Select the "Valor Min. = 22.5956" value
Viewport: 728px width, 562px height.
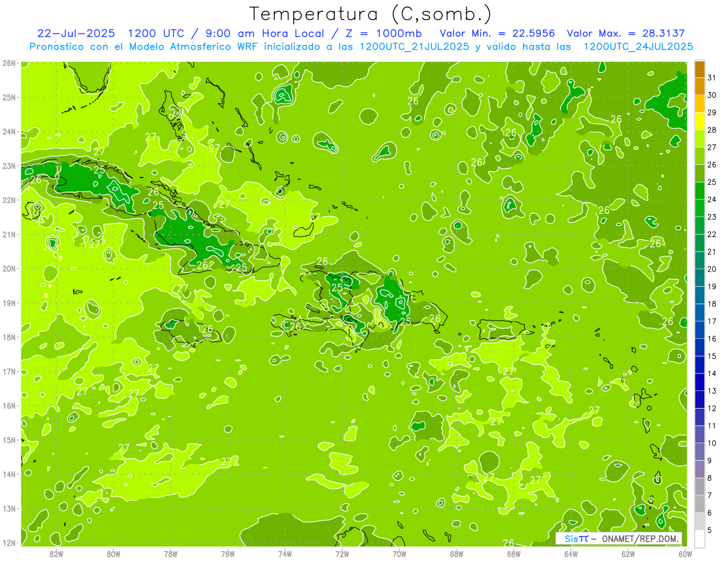497,33
